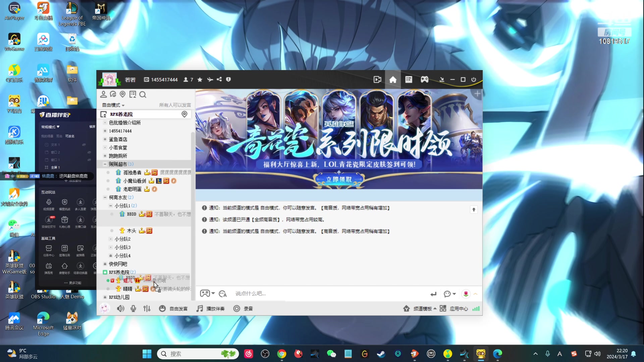Click the Windows Start button
The image size is (644, 362).
(147, 354)
